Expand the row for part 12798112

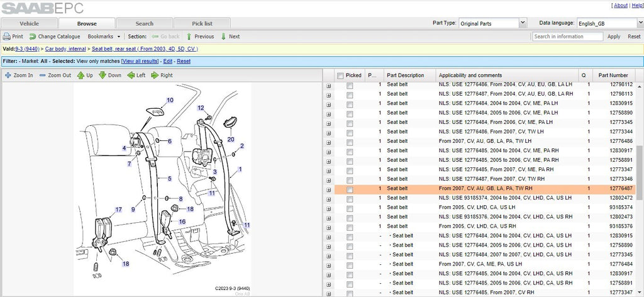click(x=328, y=86)
